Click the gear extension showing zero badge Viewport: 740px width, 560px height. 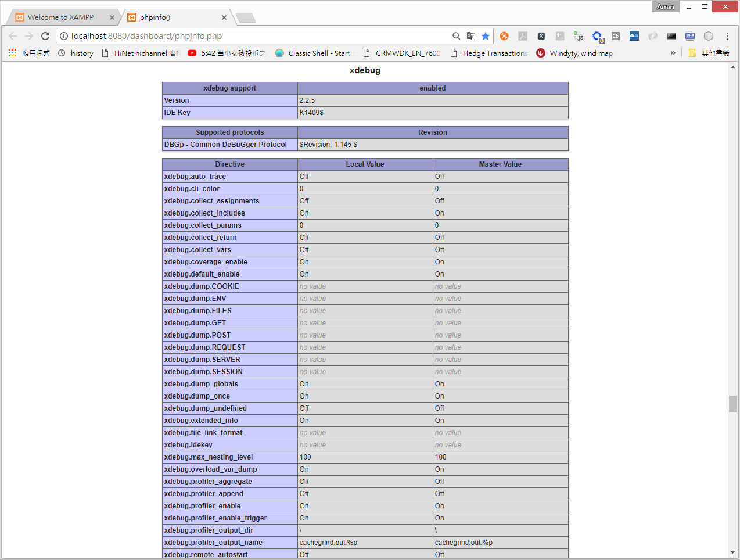pyautogui.click(x=598, y=36)
